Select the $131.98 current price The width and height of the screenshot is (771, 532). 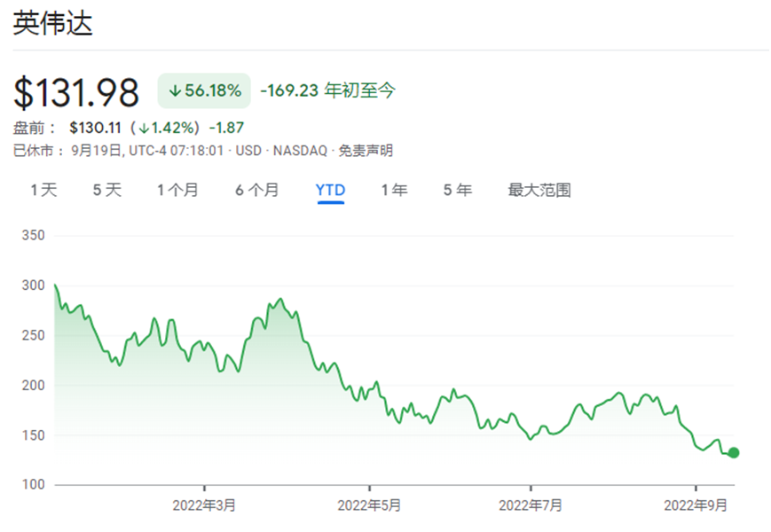click(76, 92)
